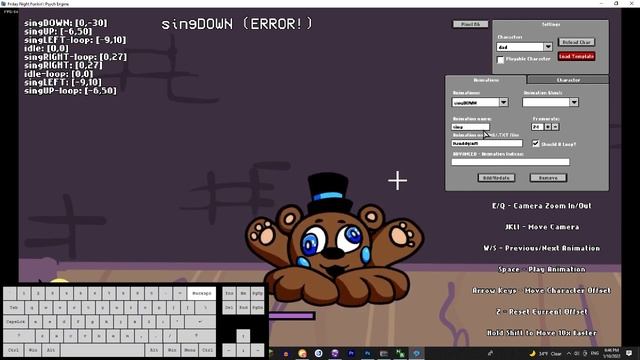
Task: Expand the Character dropdown showing dad
Action: pyautogui.click(x=548, y=47)
